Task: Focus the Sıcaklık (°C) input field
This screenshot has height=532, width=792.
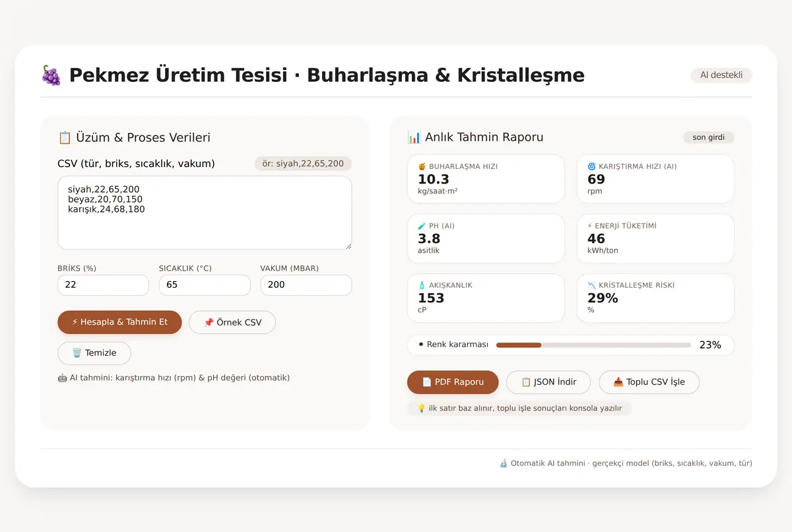Action: (x=205, y=285)
